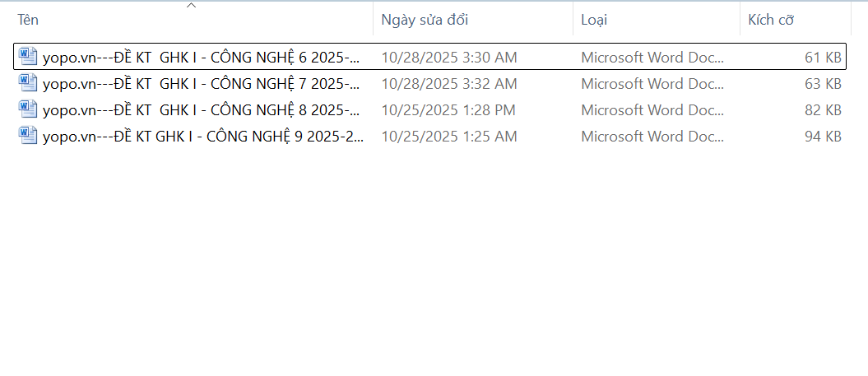Screen dimensions: 868x376
Task: Sort files by the Tên column header
Action: pos(29,20)
